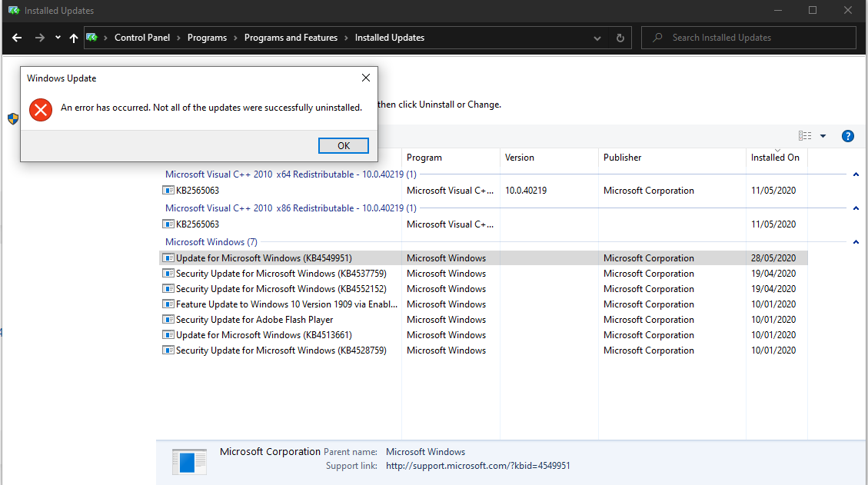Go forward using the forward arrow
This screenshot has height=485, width=868.
(x=40, y=38)
